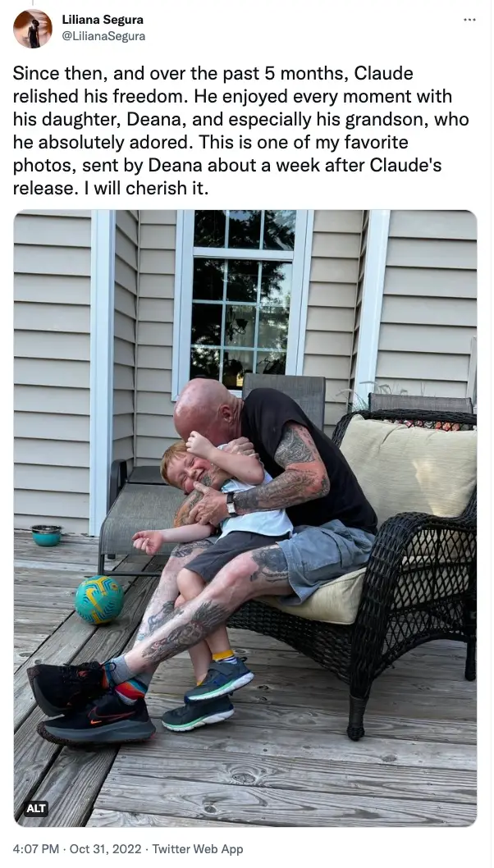This screenshot has width=494, height=868.
Task: Click the @LilianaSegura handle
Action: pyautogui.click(x=103, y=36)
